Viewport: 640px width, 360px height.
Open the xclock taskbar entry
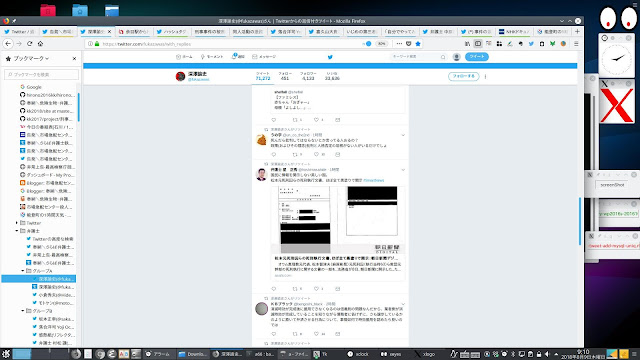358,354
